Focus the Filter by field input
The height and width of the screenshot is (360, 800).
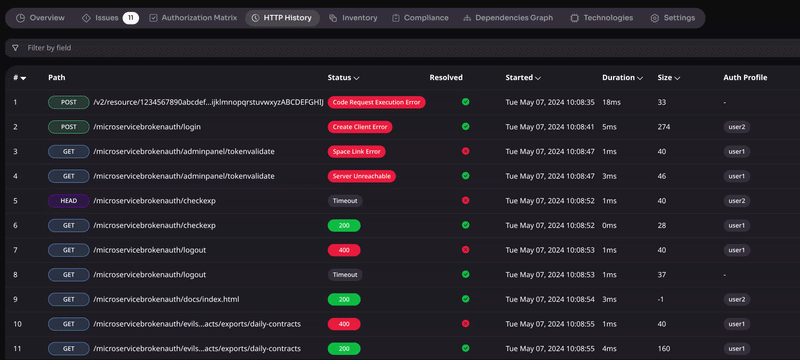coord(403,48)
